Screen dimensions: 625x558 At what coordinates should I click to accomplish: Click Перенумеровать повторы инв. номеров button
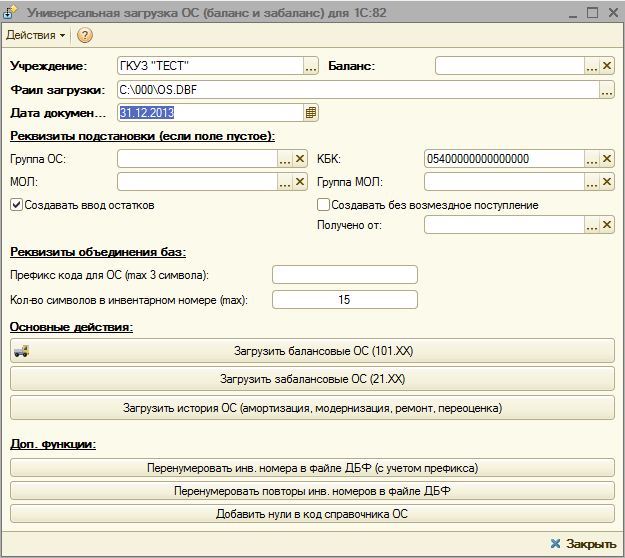[x=312, y=491]
